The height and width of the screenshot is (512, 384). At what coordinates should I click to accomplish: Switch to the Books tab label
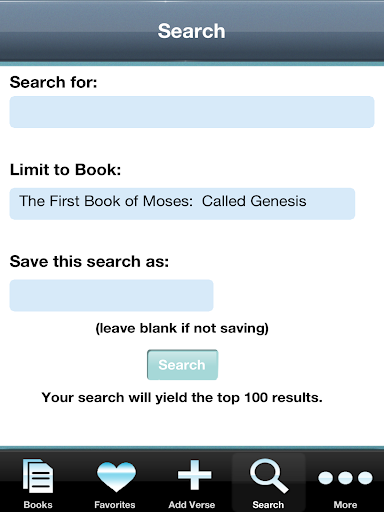(x=38, y=505)
